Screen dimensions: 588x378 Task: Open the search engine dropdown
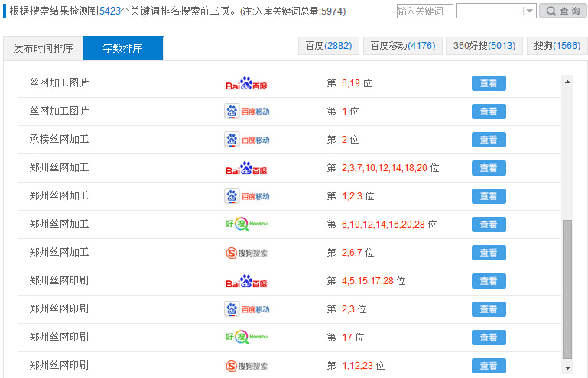[x=496, y=11]
